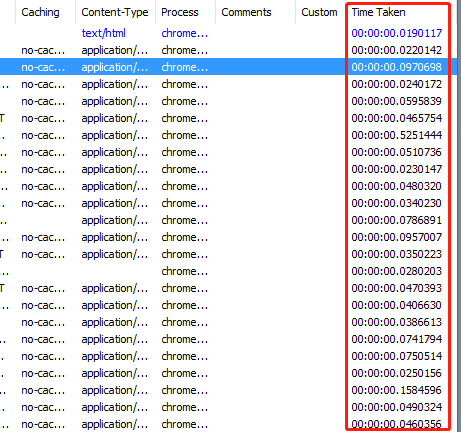Click no-cac caching cell in row 00:00:00.5251444

click(x=43, y=135)
